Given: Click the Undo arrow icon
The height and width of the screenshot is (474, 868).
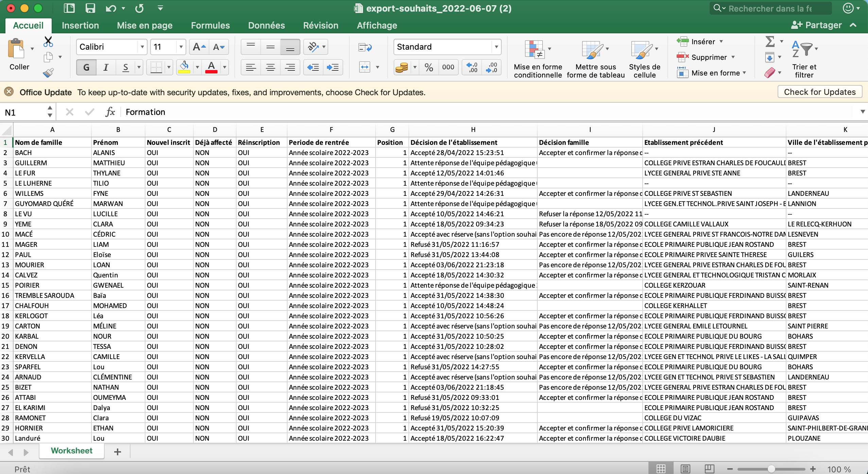Looking at the screenshot, I should (111, 8).
